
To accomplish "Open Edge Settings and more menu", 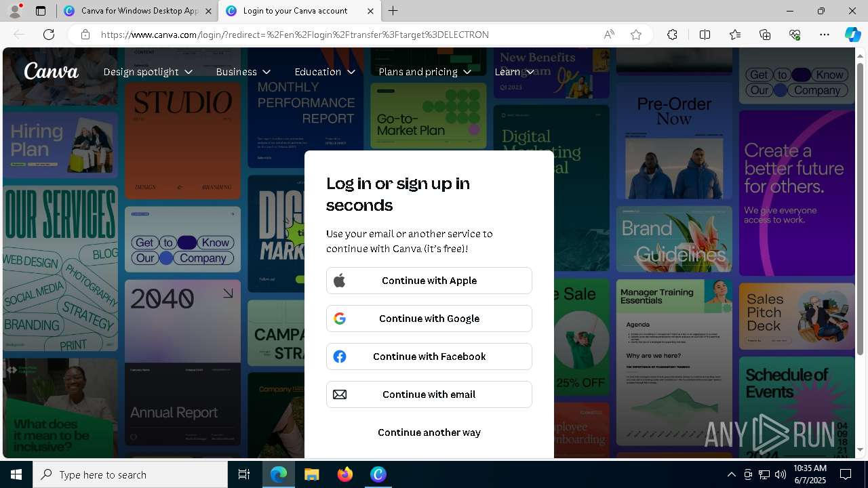I will click(x=825, y=35).
